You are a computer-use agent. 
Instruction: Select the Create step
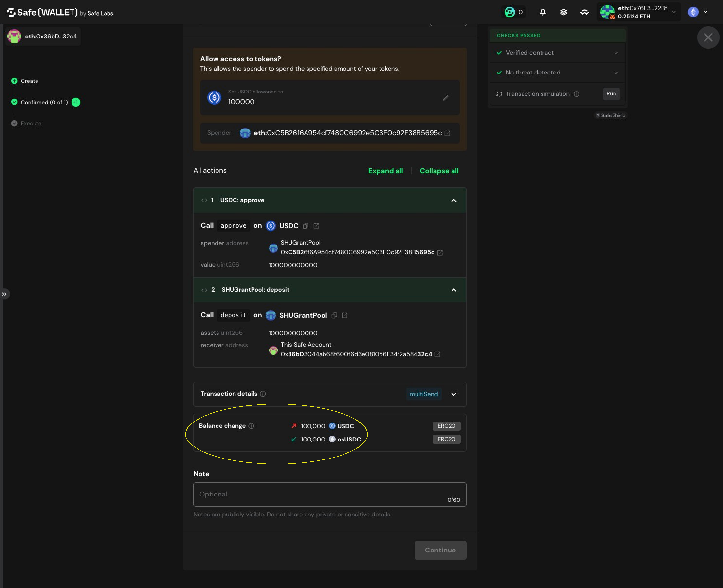25,81
